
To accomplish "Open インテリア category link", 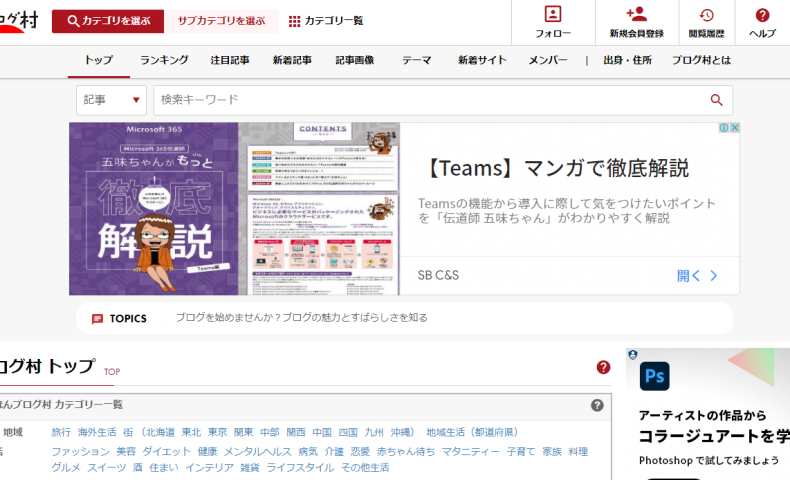I will click(x=209, y=467).
